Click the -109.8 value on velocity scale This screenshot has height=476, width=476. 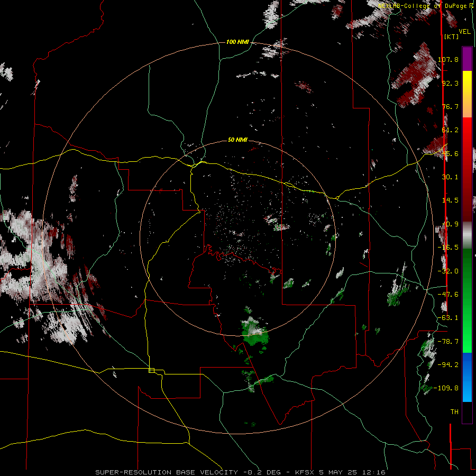click(x=446, y=388)
